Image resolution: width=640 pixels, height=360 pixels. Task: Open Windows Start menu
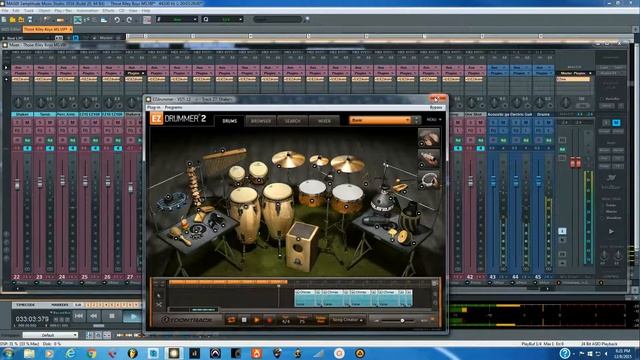coord(8,353)
